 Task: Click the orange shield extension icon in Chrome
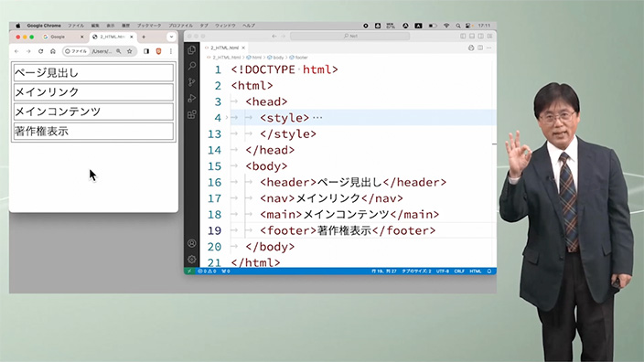158,51
